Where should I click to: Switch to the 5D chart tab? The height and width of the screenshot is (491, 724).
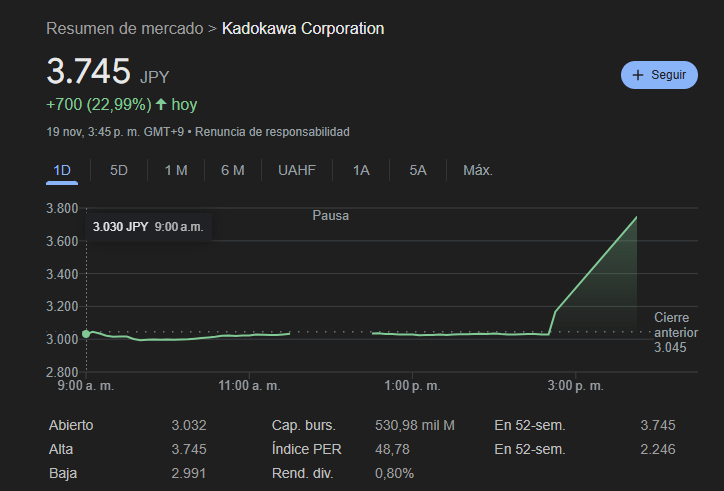(119, 170)
